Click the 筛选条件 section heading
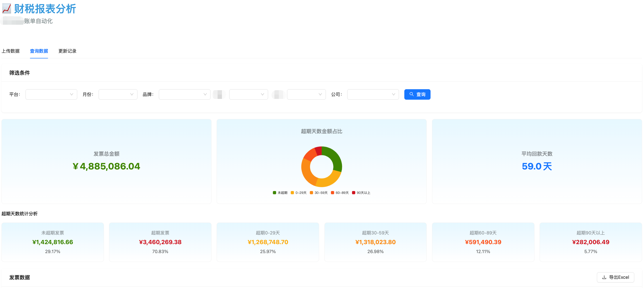The width and height of the screenshot is (644, 288). (x=19, y=73)
